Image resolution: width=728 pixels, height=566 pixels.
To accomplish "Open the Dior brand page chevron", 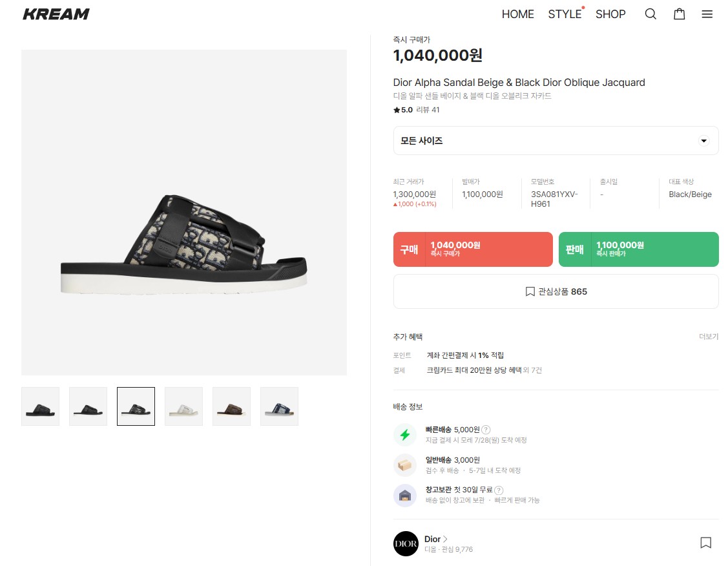I will pos(445,539).
